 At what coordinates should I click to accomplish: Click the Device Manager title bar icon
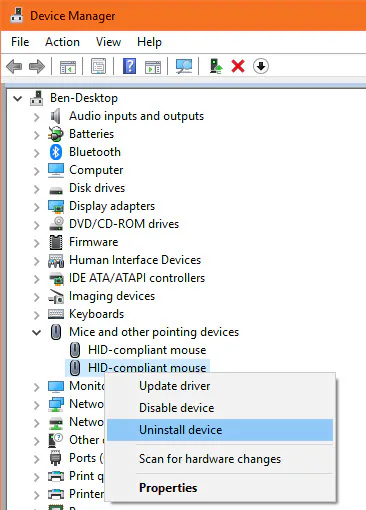point(16,15)
